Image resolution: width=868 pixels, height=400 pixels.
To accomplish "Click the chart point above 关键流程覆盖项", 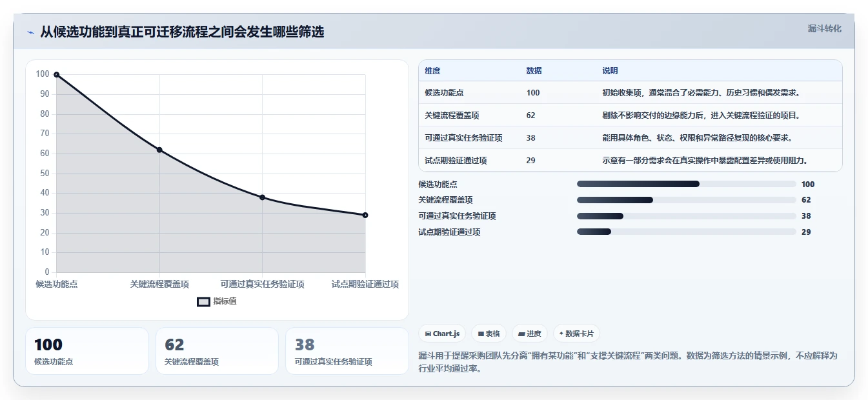I will (159, 150).
